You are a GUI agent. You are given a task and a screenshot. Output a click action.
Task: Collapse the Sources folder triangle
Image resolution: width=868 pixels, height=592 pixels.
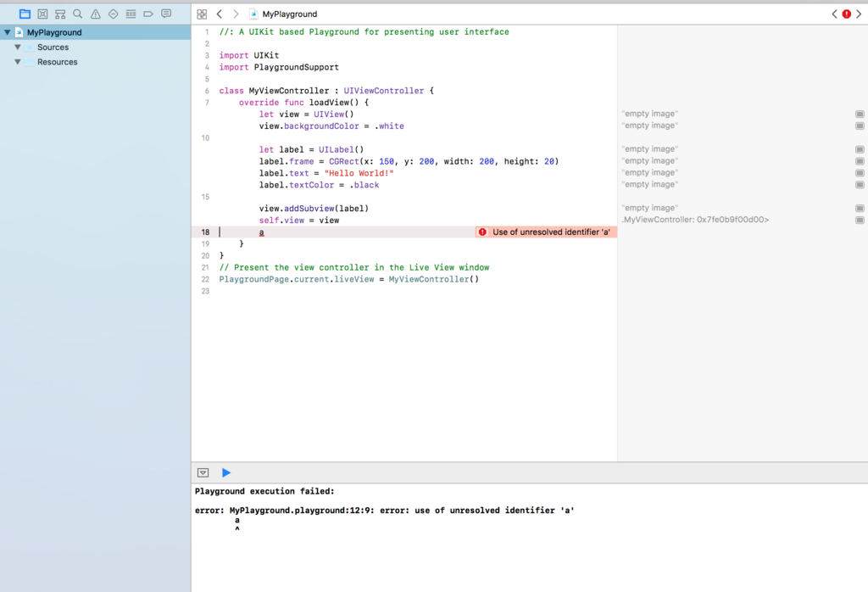click(x=18, y=47)
